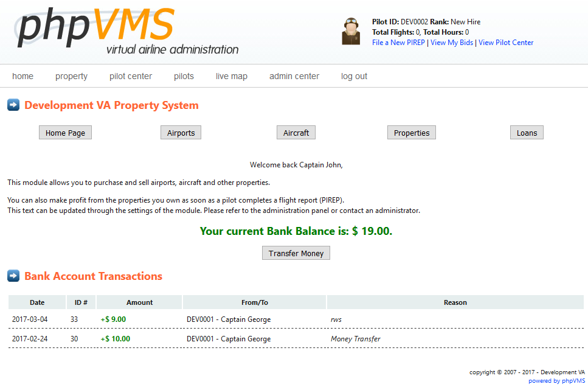Go to pilot center in navigation bar
This screenshot has height=387, width=588.
131,76
